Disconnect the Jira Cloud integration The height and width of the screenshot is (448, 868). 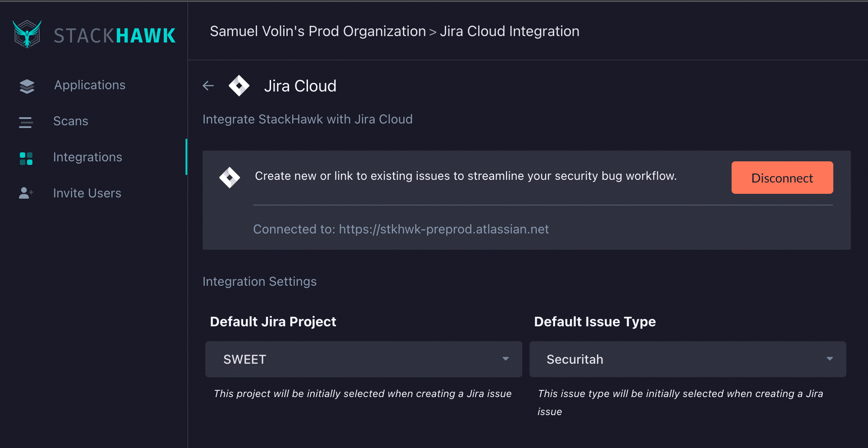click(782, 178)
